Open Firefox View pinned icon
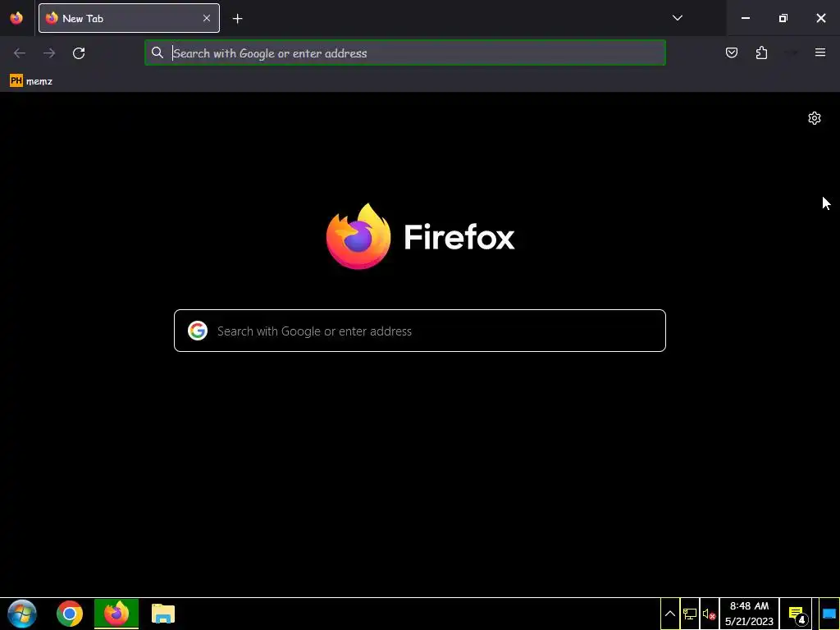 (16, 18)
